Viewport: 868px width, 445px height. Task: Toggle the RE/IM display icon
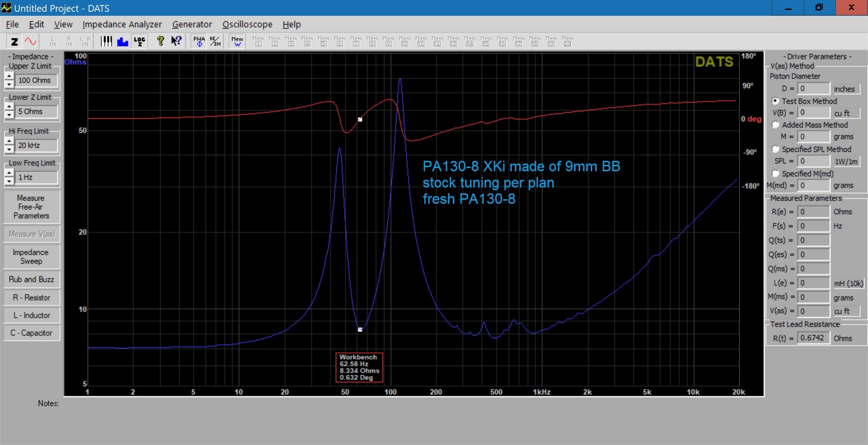[x=215, y=42]
